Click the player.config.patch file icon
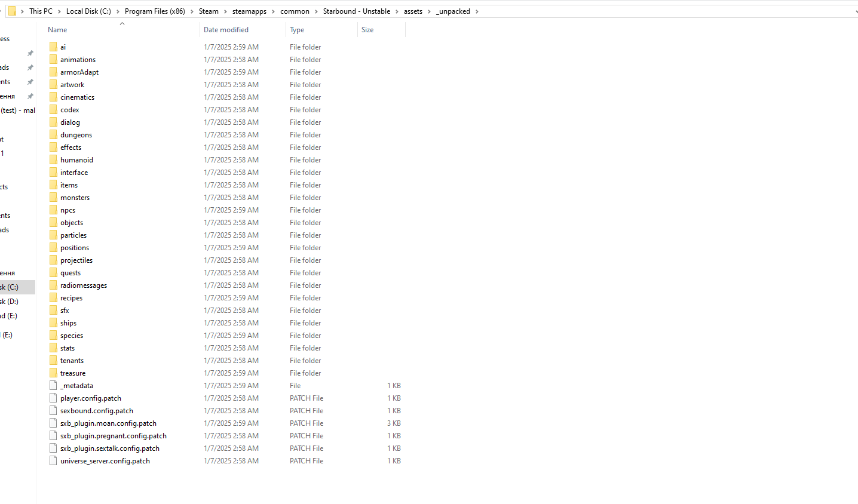 [53, 398]
